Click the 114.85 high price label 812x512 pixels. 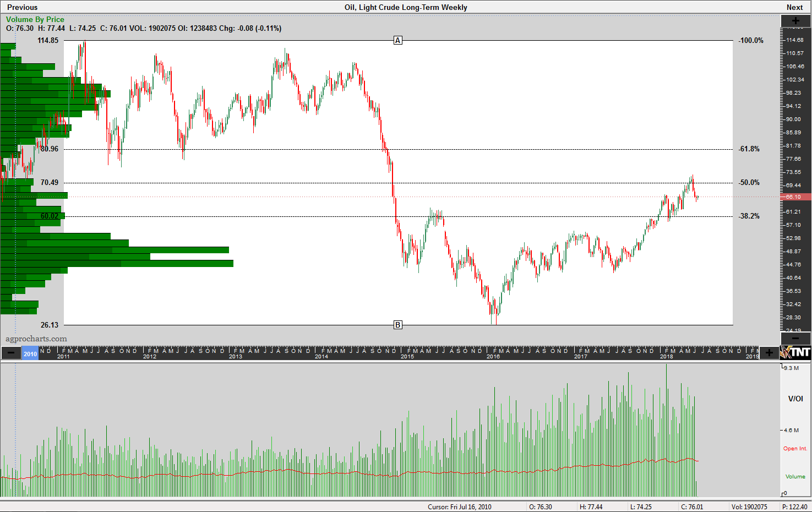pos(48,40)
